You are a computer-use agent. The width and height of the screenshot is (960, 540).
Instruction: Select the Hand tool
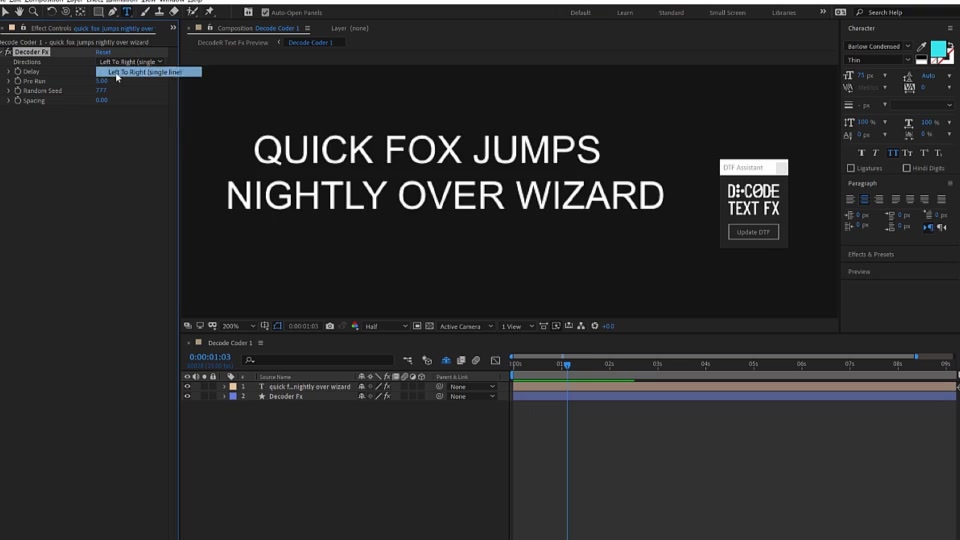coord(19,12)
